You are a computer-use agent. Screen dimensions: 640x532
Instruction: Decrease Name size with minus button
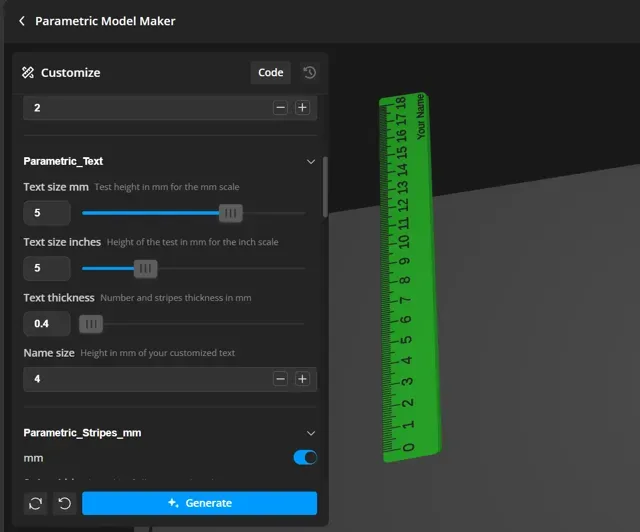point(280,379)
